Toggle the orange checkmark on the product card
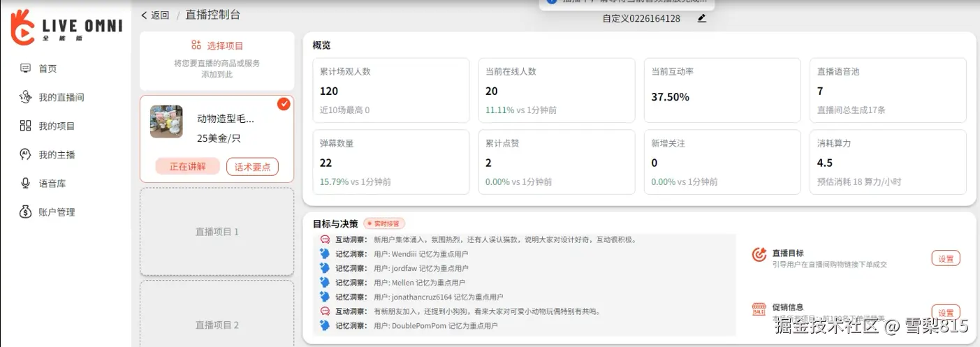This screenshot has width=980, height=347. tap(284, 104)
